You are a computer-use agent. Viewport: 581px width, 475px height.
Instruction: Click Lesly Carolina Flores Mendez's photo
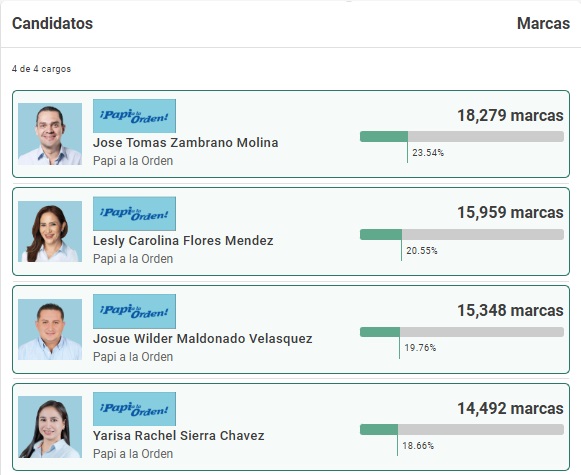[50, 232]
